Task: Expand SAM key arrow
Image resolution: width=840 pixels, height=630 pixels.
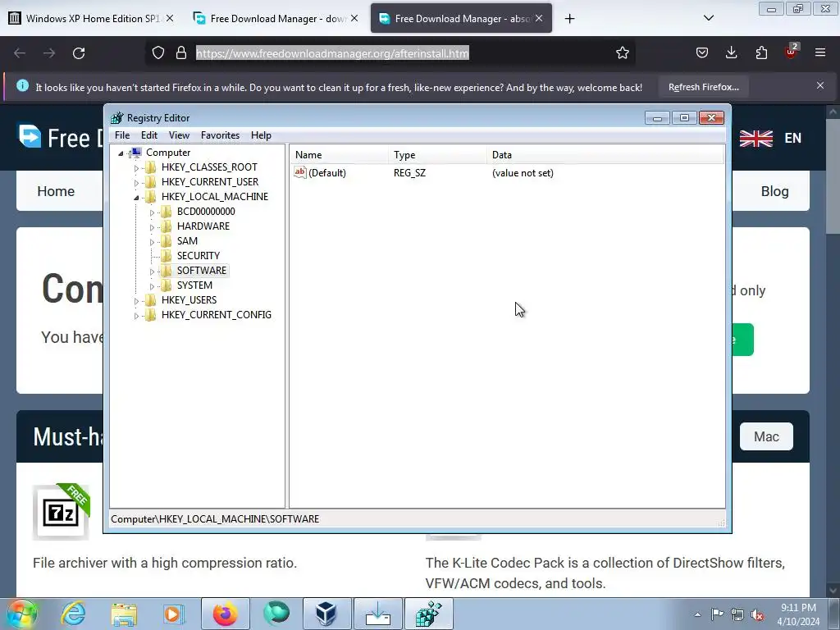Action: pos(152,242)
